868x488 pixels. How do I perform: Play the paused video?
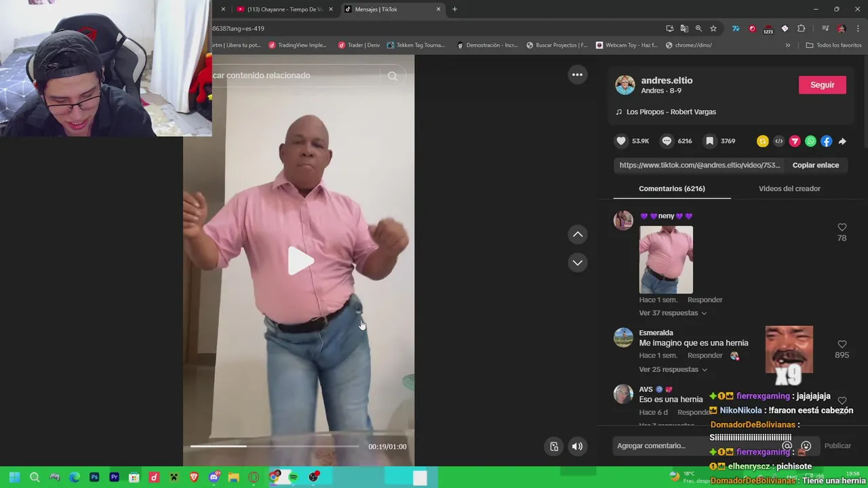pos(299,261)
